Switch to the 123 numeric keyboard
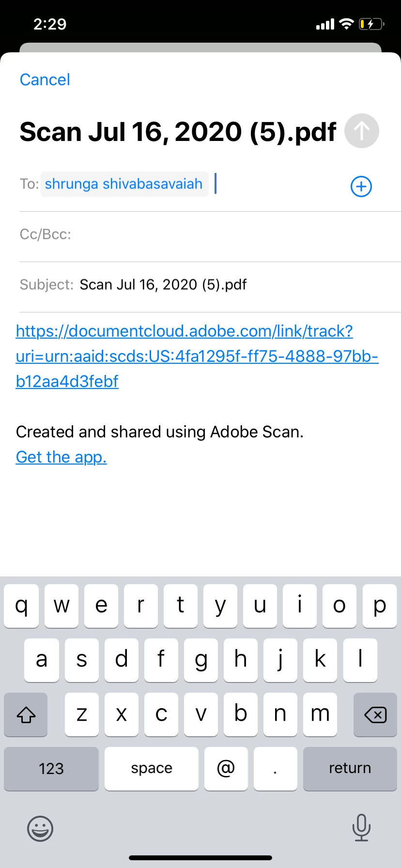Image resolution: width=401 pixels, height=868 pixels. pyautogui.click(x=51, y=769)
